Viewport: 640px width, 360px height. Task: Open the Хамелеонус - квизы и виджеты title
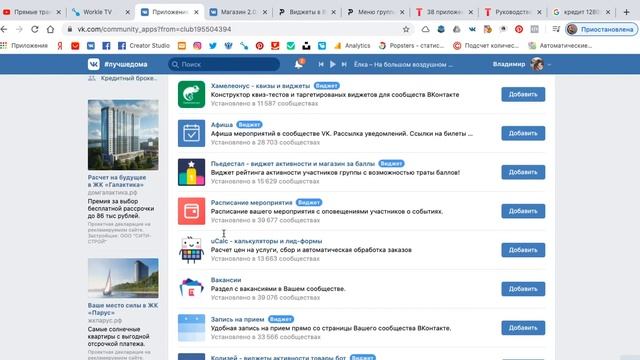pos(260,86)
